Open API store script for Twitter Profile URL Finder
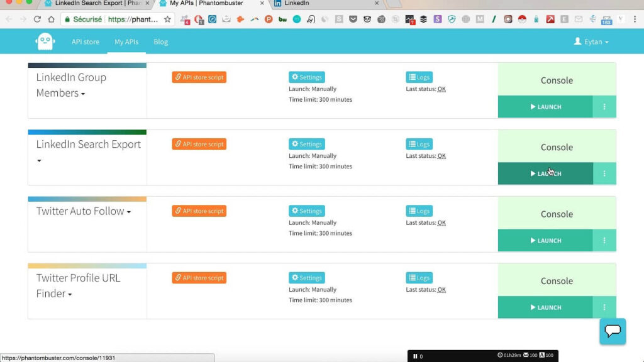Viewport: 644px width, 362px height. click(199, 278)
